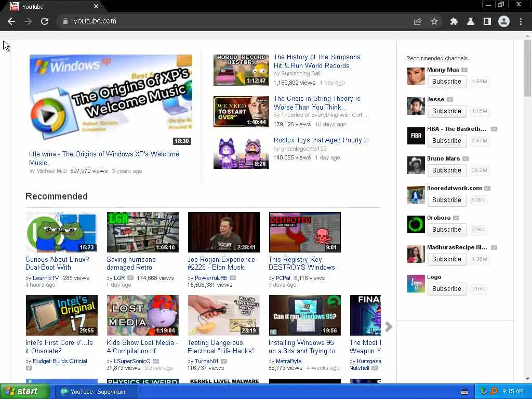Click the YouTube favicon on the tab
Screen dimensions: 532x399
click(14, 6)
